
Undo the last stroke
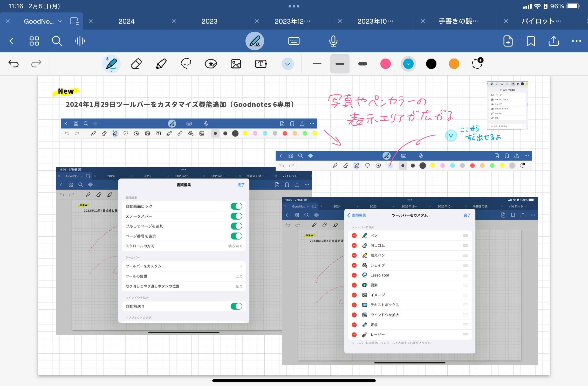coord(13,64)
